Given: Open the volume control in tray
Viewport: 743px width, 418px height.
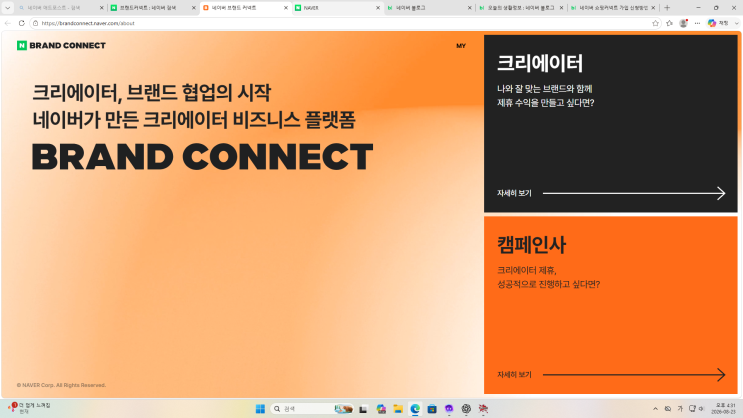Looking at the screenshot, I should pyautogui.click(x=702, y=409).
